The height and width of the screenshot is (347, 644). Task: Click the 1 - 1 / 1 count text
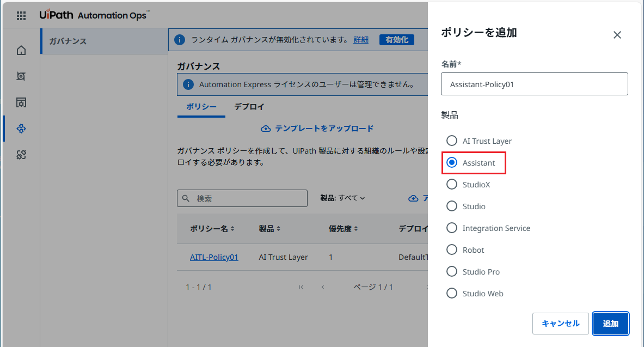198,287
